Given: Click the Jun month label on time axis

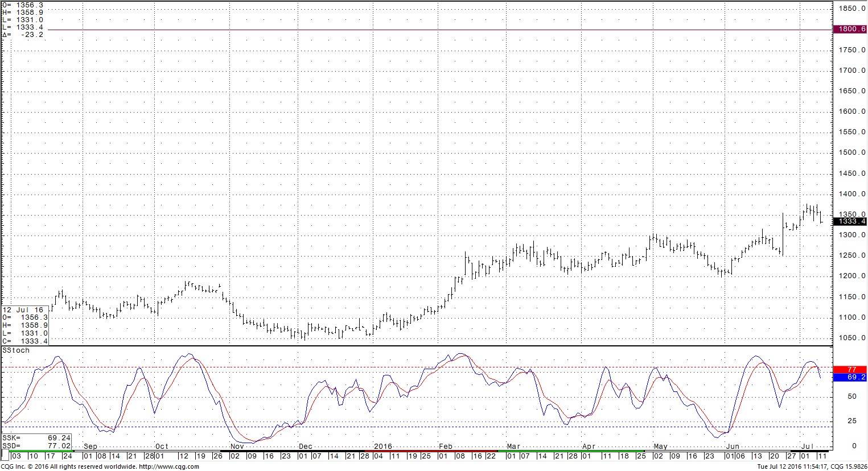Looking at the screenshot, I should 733,447.
